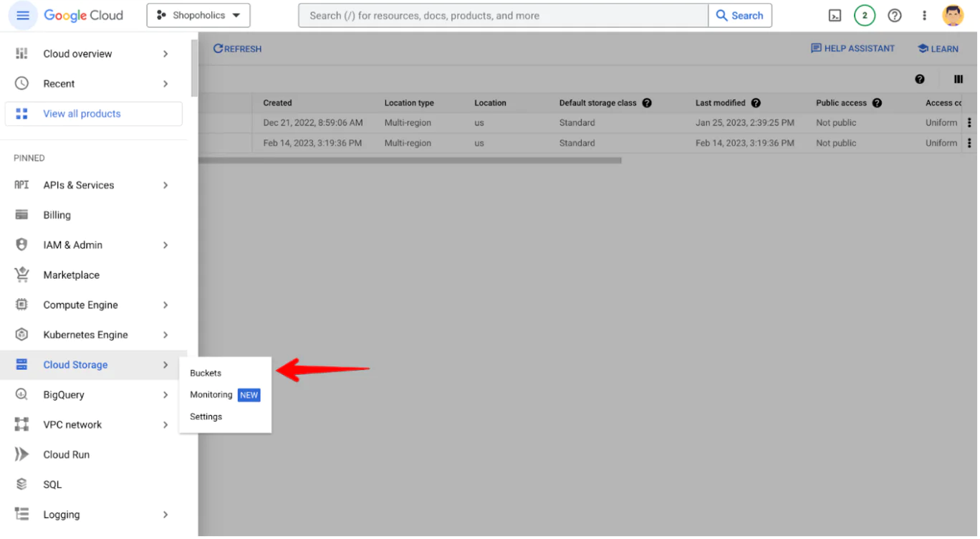Open the help question mark in the top bar
The height and width of the screenshot is (539, 980).
(894, 14)
